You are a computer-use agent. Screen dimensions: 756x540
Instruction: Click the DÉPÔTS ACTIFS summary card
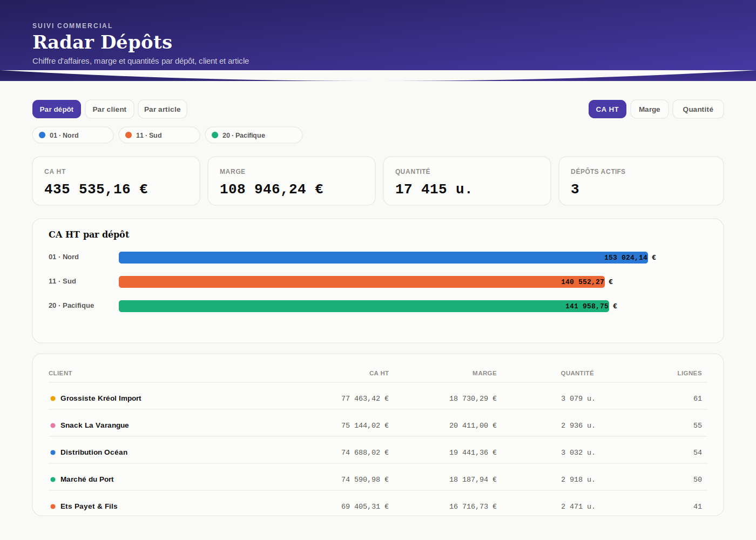click(x=641, y=181)
